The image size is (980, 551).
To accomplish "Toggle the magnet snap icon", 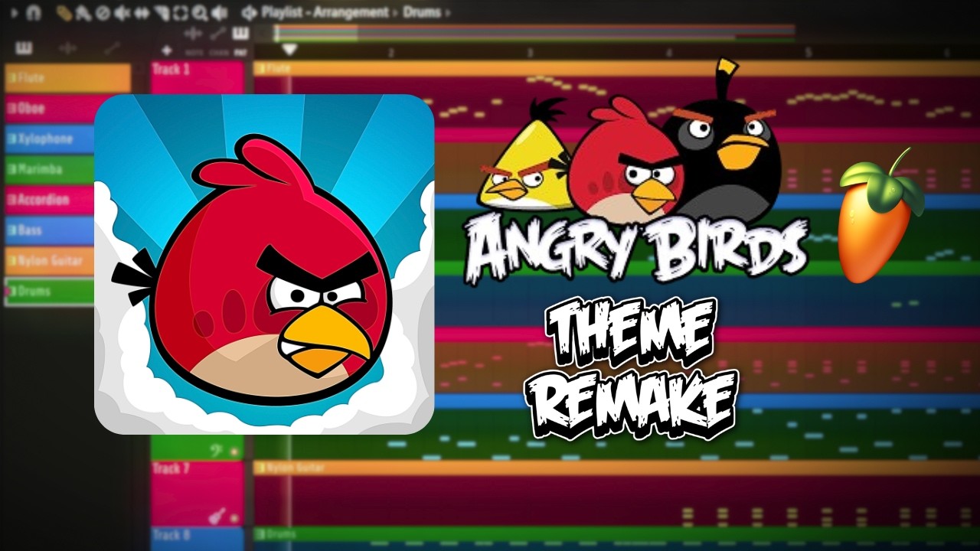I will [x=33, y=12].
